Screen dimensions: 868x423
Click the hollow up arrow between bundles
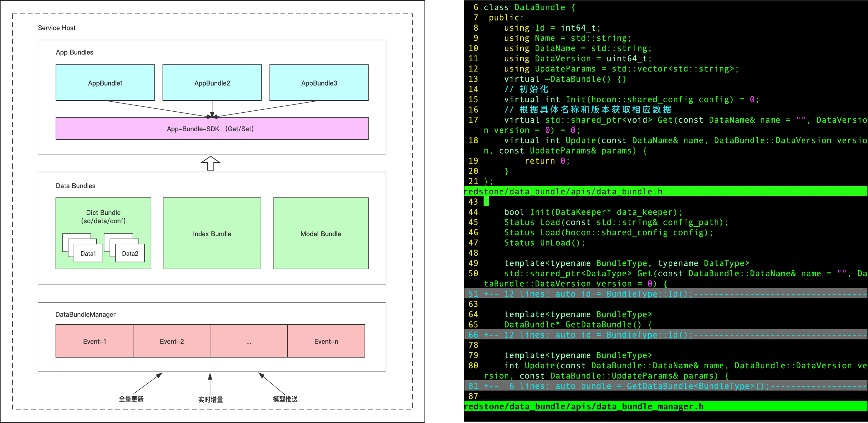(x=210, y=163)
